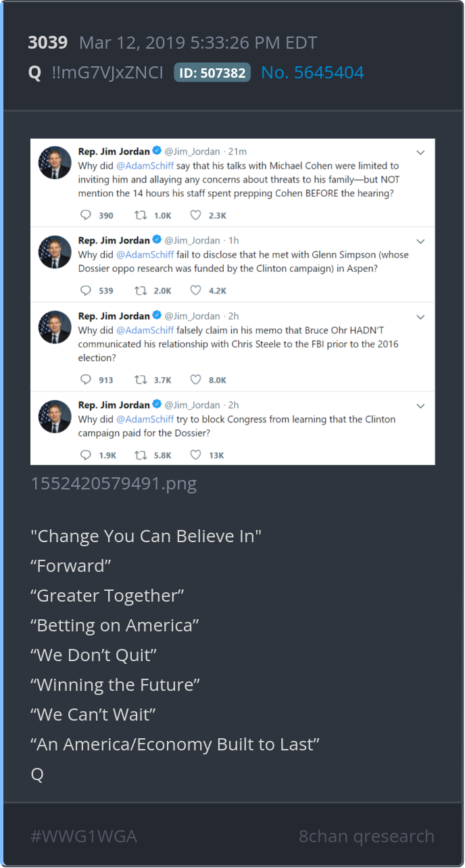The image size is (465, 868).
Task: Click reply icon showing 539 replies
Action: click(86, 291)
